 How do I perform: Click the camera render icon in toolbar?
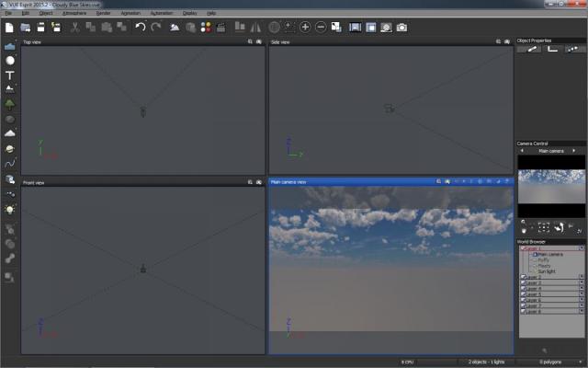(x=401, y=28)
